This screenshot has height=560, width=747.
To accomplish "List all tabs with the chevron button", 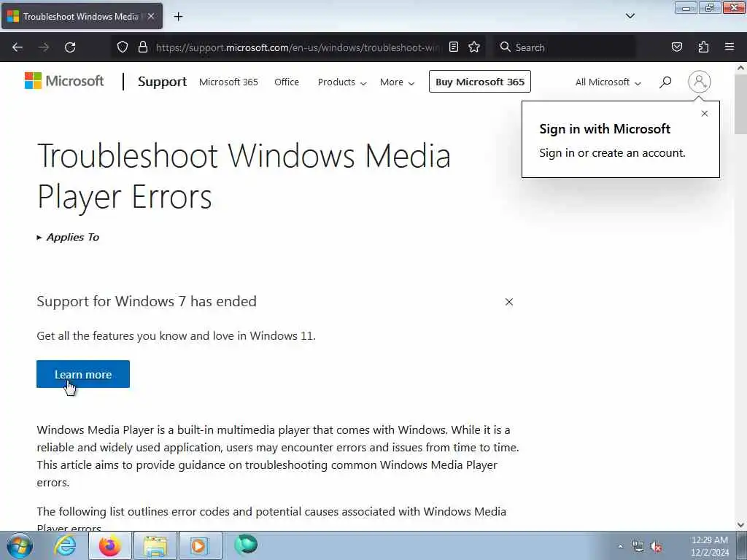I will pyautogui.click(x=630, y=16).
